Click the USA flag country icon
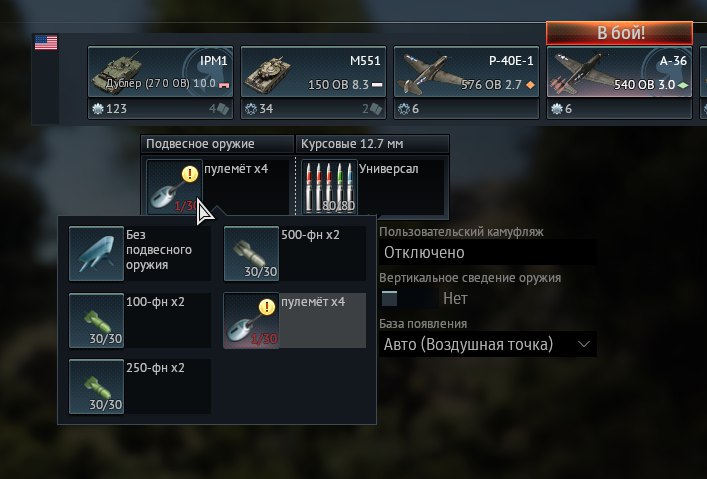Viewport: 707px width, 479px height. coord(46,43)
